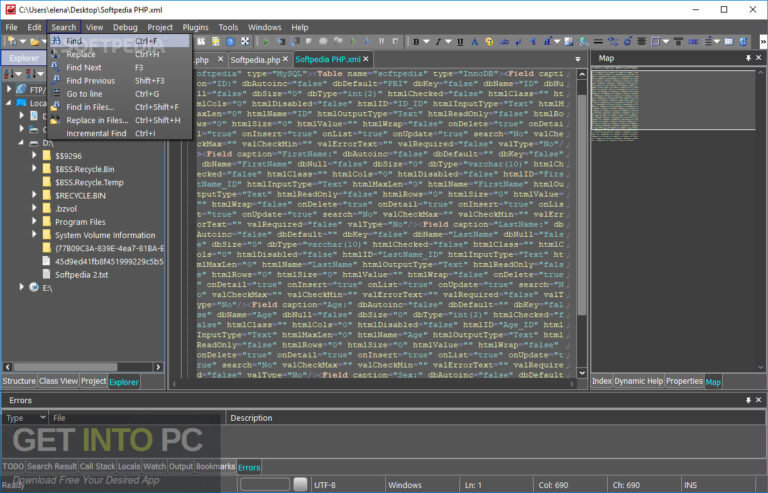Collapse the D:\ drive node
Viewport: 768px width, 493px height.
pos(21,142)
